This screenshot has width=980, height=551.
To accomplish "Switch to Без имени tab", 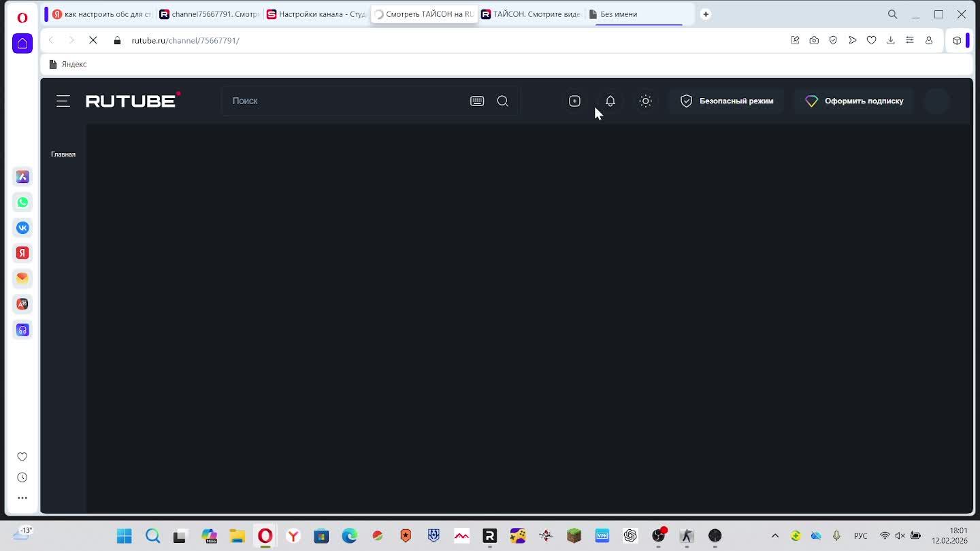I will click(638, 14).
